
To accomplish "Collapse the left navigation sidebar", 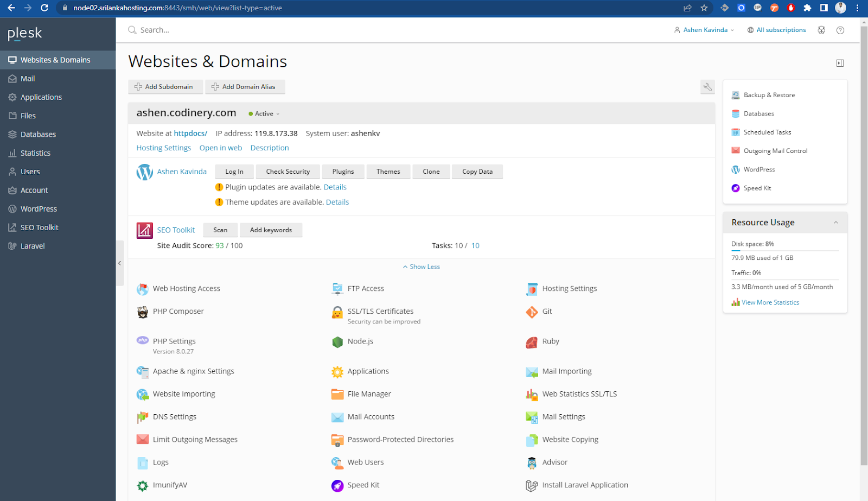I will pos(120,263).
